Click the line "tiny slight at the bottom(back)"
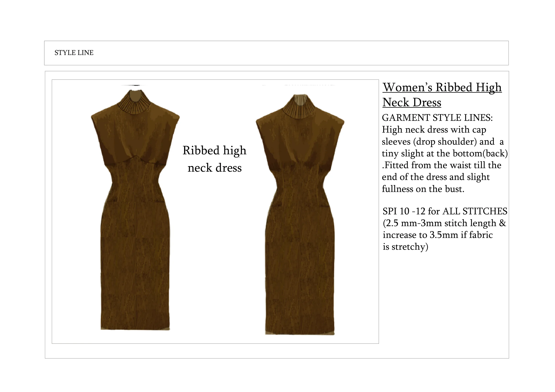The image size is (555, 392). click(x=445, y=153)
